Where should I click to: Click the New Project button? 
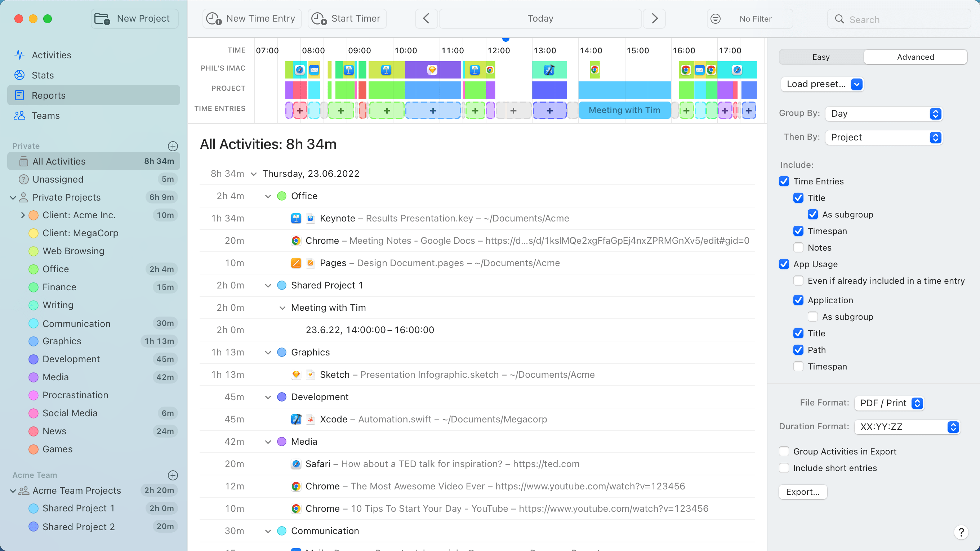click(x=134, y=18)
